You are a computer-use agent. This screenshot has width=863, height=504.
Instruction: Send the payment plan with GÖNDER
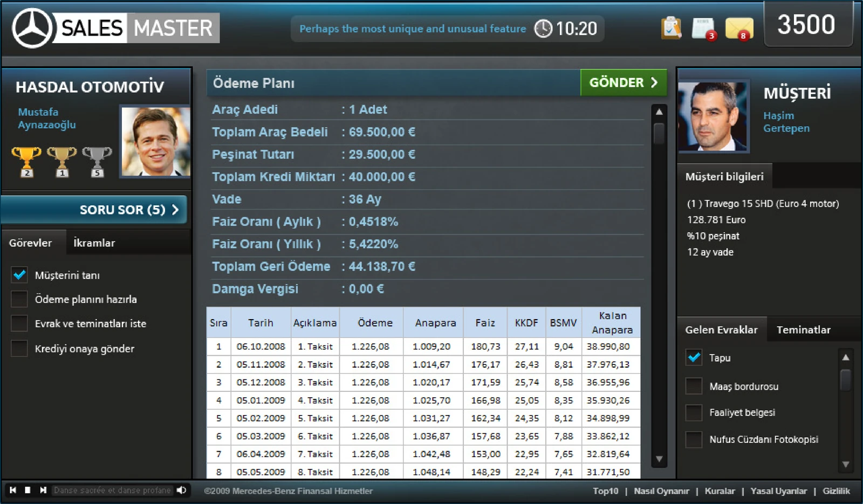click(624, 82)
